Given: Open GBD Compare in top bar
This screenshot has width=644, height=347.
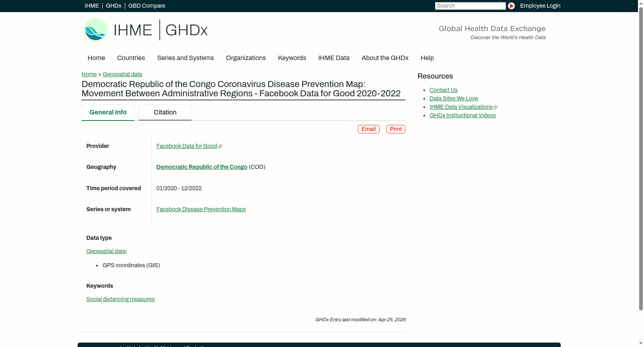Looking at the screenshot, I should (147, 6).
